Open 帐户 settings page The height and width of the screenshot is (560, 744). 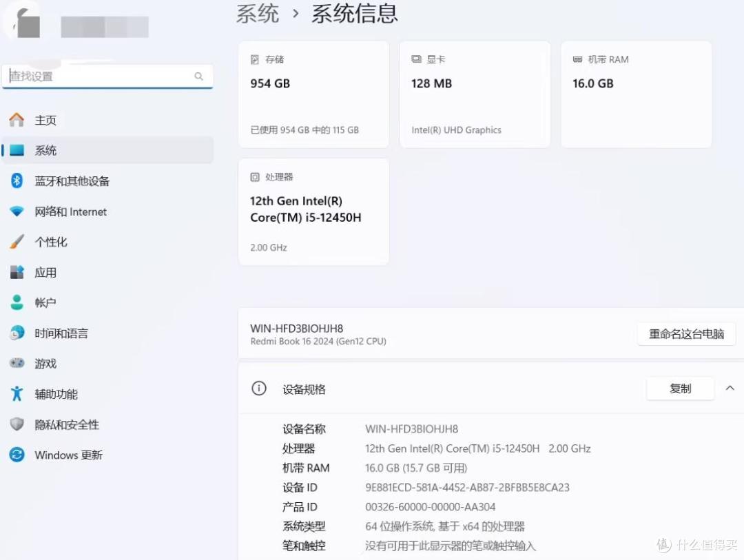(x=107, y=302)
